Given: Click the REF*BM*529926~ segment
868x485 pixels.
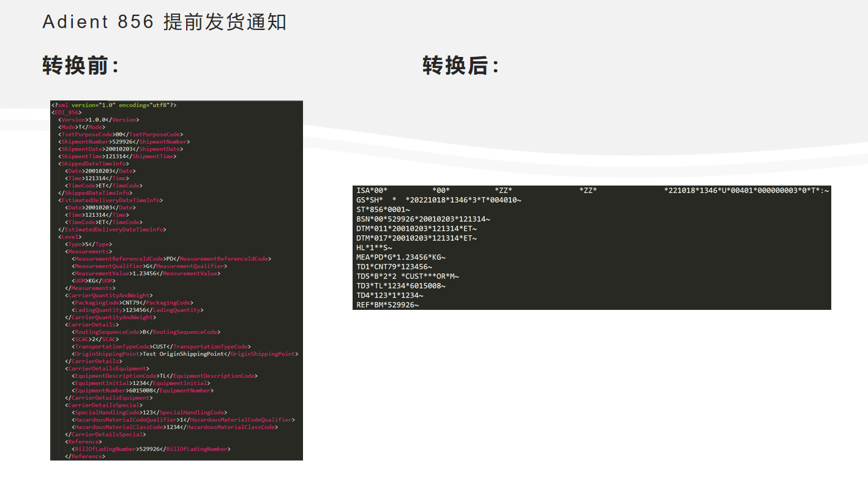Looking at the screenshot, I should pyautogui.click(x=388, y=304).
